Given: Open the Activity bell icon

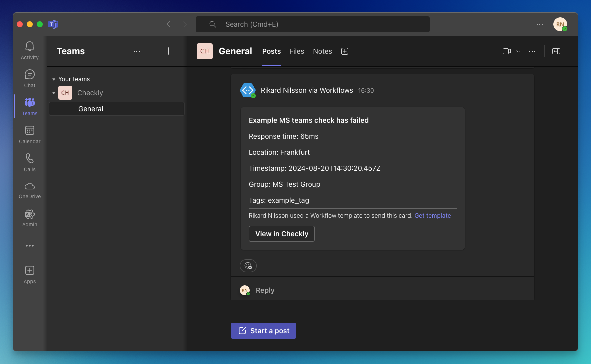Looking at the screenshot, I should point(30,46).
